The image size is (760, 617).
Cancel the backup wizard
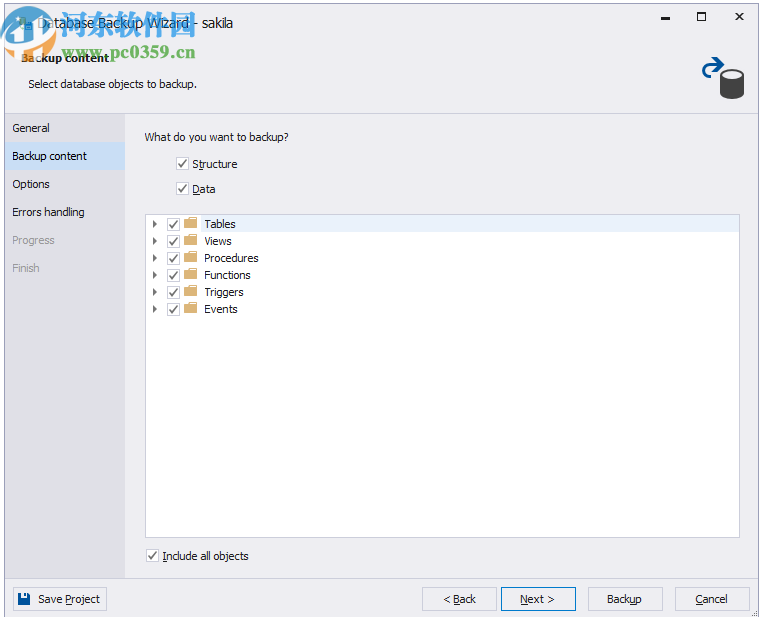point(712,599)
